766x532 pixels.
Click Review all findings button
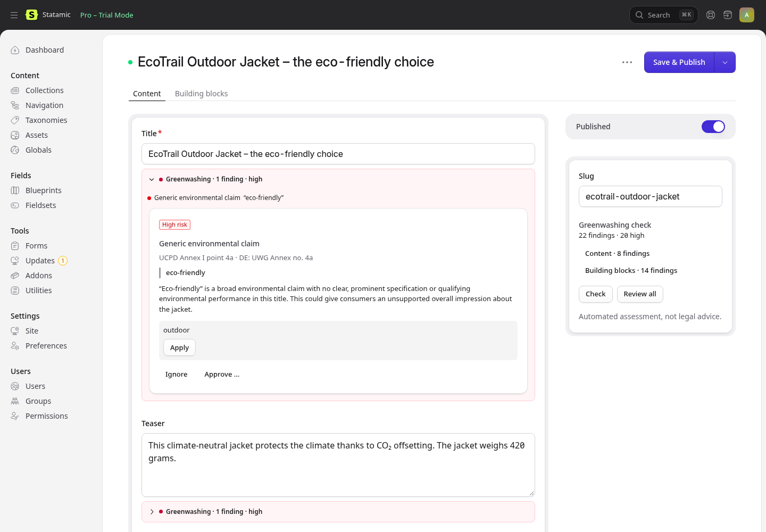tap(640, 294)
